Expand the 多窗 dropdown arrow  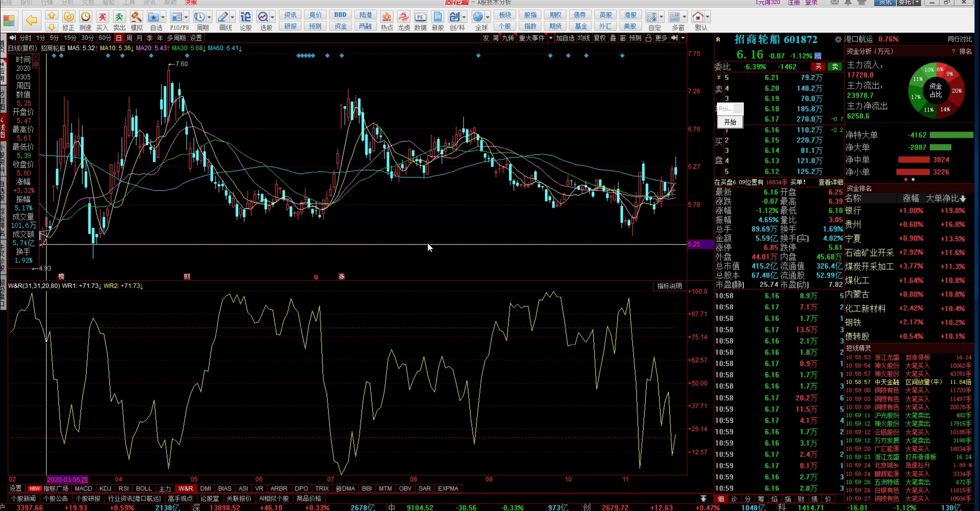684,17
